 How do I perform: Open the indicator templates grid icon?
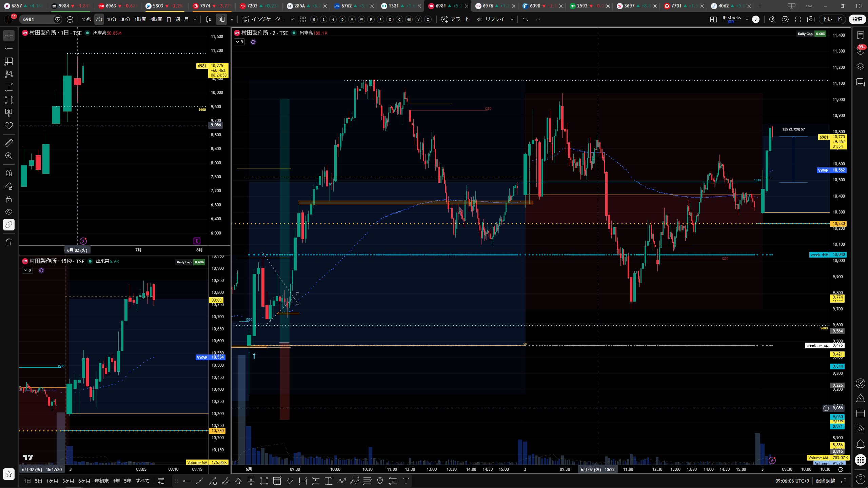303,19
